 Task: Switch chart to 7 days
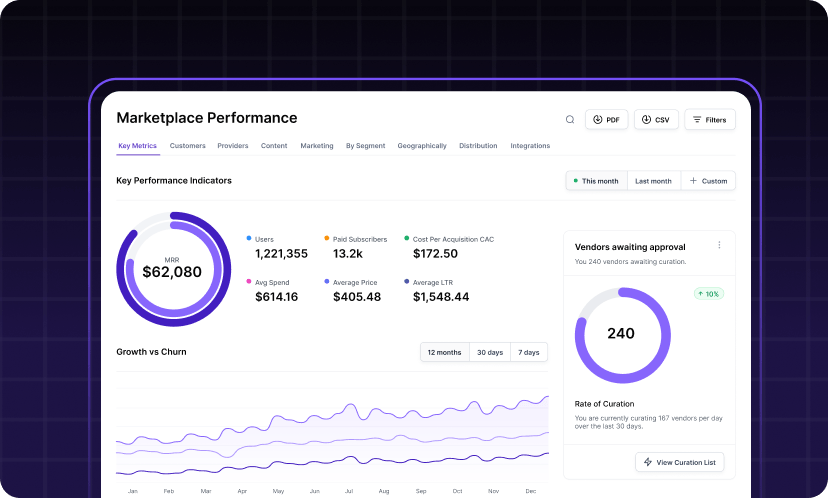tap(529, 352)
